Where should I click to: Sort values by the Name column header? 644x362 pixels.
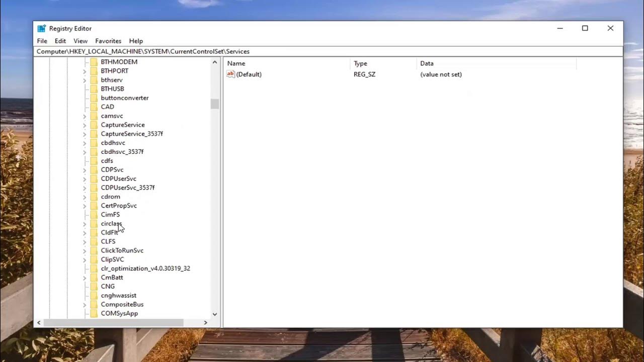(287, 63)
